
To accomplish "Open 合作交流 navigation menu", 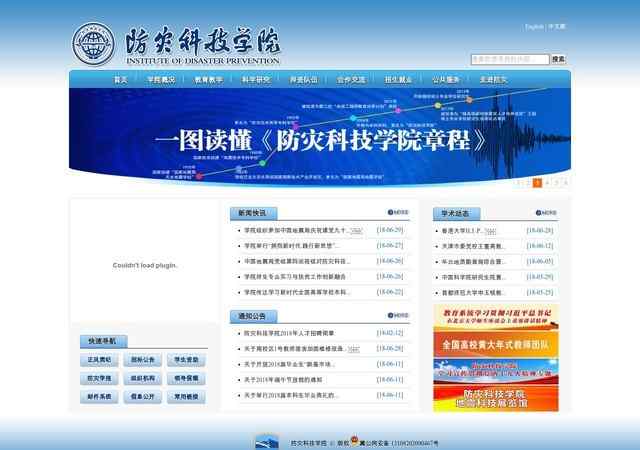I will point(351,80).
